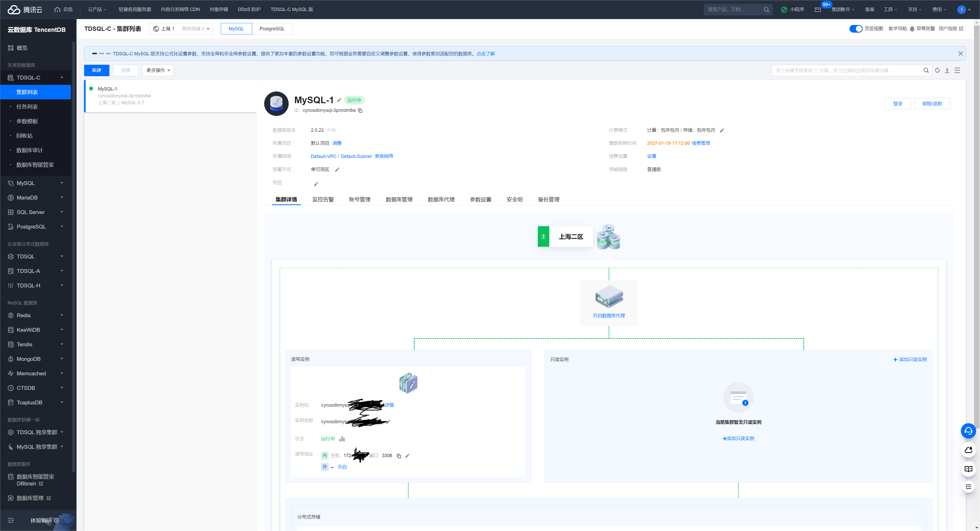Open the 云产品 top menu

[97, 9]
